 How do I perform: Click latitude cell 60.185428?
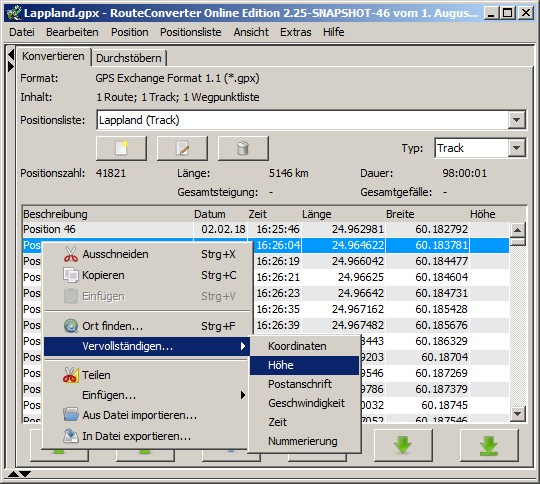[427, 309]
